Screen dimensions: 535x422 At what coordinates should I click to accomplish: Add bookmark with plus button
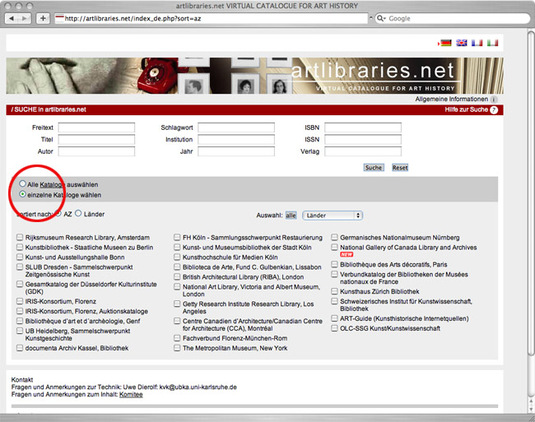[x=43, y=18]
